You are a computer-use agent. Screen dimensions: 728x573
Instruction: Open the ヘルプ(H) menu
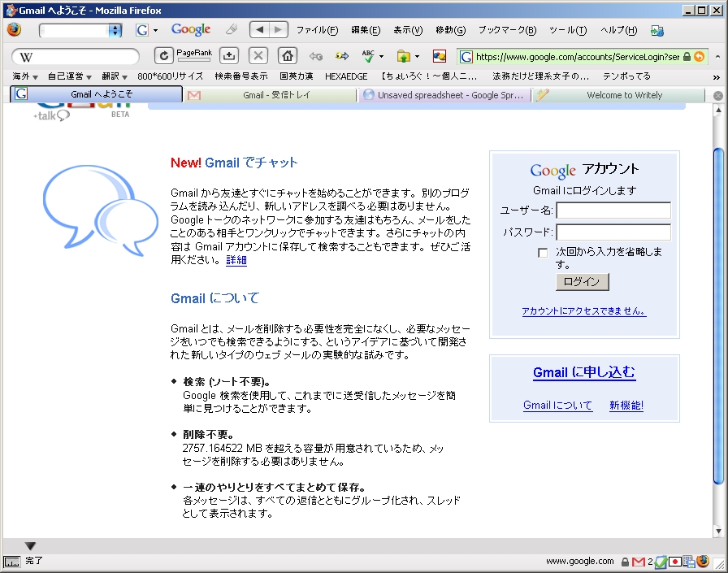pos(618,30)
